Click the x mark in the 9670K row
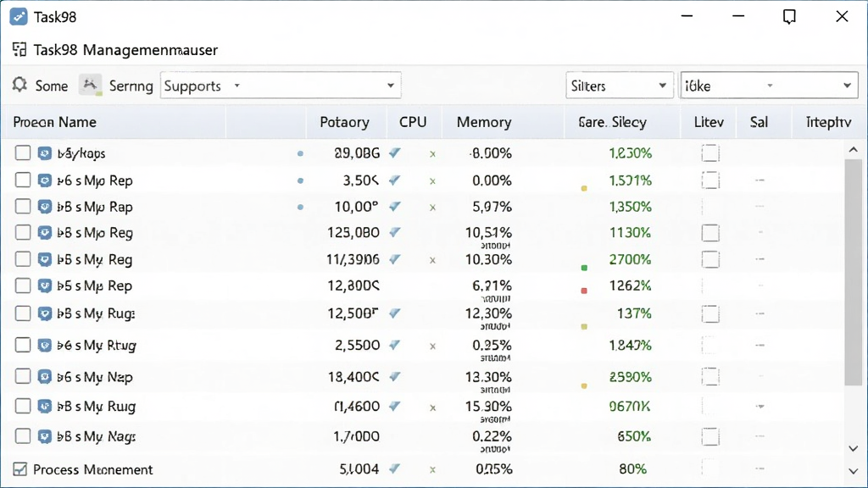This screenshot has width=868, height=488. pyautogui.click(x=433, y=408)
